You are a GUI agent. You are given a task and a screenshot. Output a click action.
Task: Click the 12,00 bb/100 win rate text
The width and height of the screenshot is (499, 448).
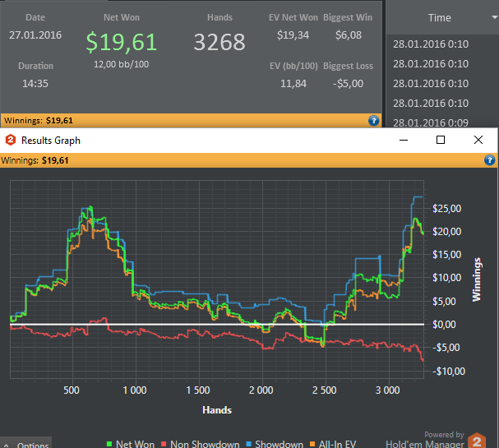121,64
